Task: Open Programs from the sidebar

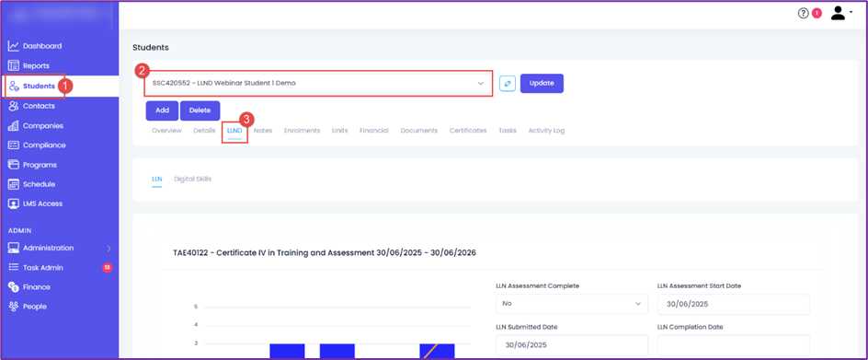Action: (x=40, y=165)
